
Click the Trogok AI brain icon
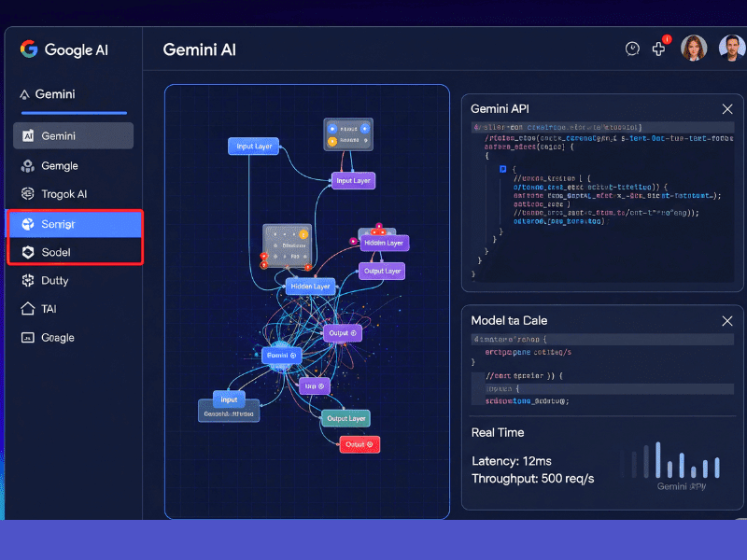[28, 194]
